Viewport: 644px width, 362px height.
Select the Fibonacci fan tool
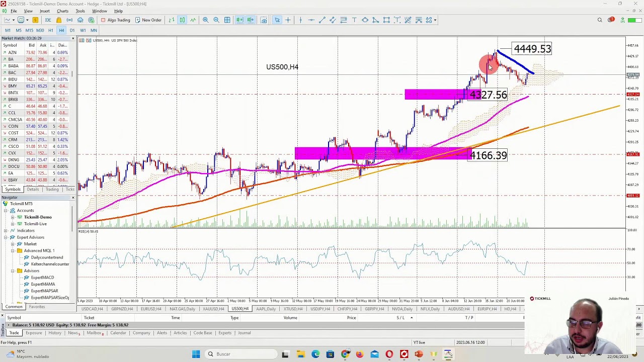point(408,20)
